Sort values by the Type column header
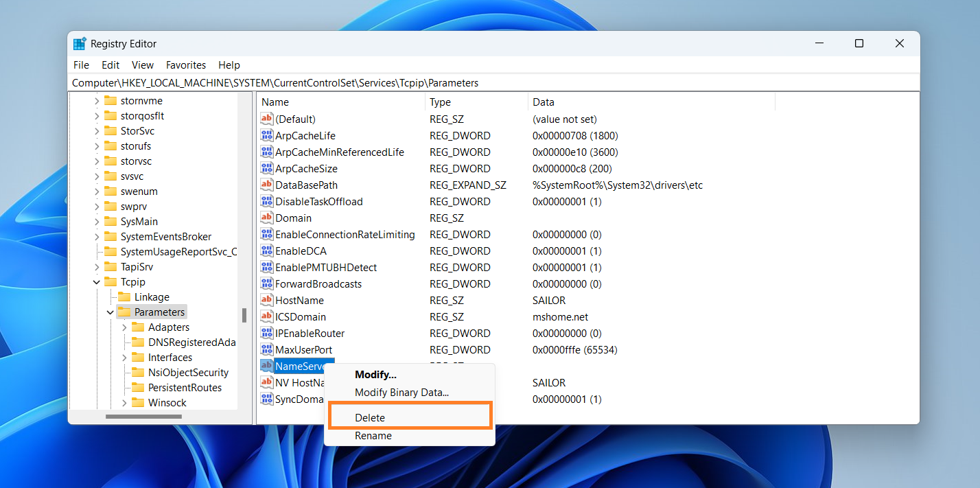 click(x=440, y=102)
